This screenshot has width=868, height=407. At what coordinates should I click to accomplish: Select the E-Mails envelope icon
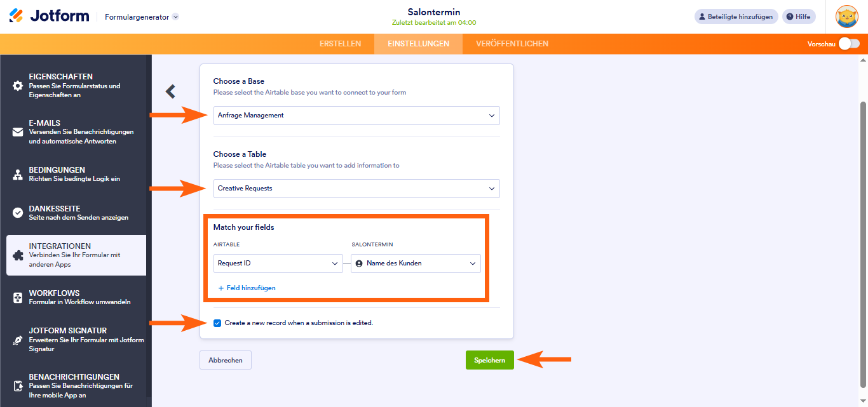coord(18,132)
